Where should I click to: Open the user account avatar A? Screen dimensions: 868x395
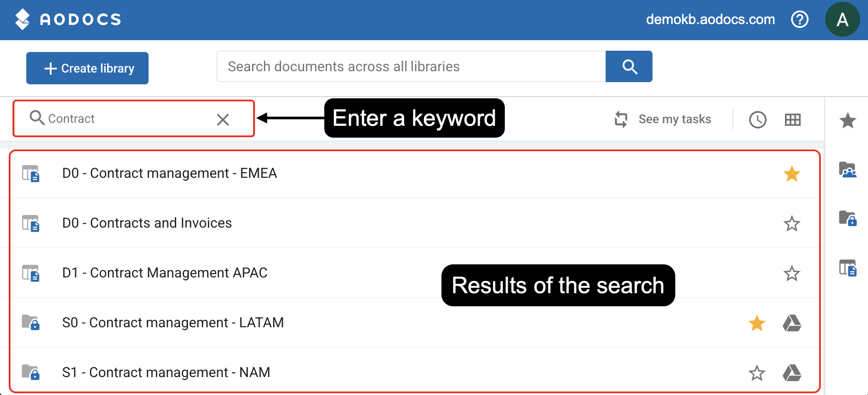tap(842, 20)
